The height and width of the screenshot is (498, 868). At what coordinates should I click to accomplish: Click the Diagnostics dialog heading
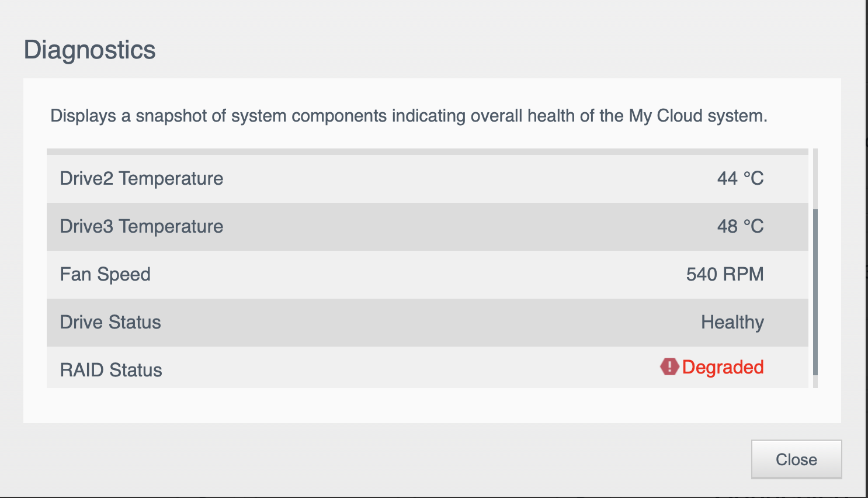(90, 50)
